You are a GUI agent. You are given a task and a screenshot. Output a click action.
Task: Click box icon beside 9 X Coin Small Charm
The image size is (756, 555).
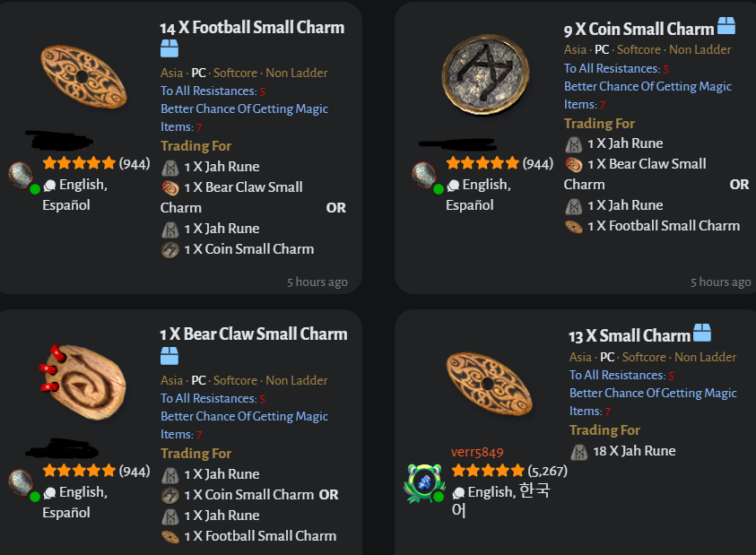(726, 27)
